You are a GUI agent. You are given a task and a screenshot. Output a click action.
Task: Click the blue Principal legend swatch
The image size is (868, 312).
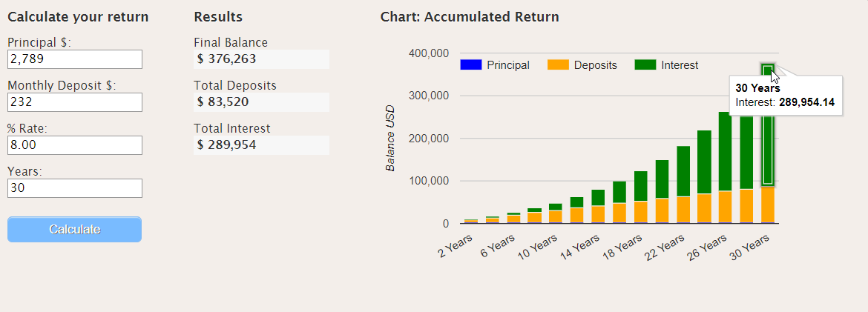(x=470, y=64)
